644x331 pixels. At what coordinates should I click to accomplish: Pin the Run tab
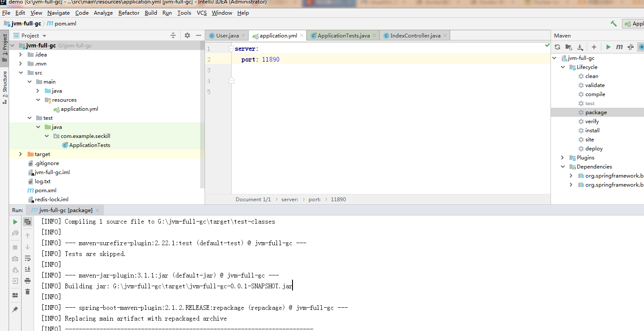point(15,309)
